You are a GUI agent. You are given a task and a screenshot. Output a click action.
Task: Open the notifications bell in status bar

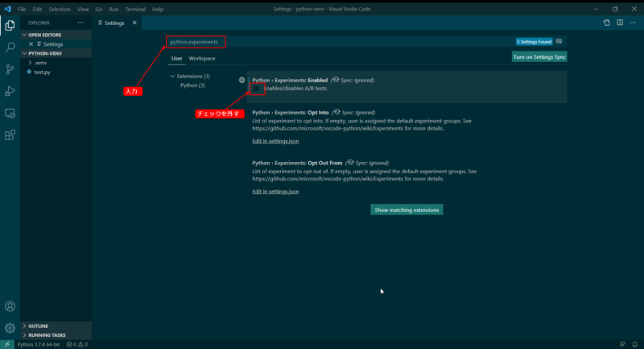pyautogui.click(x=634, y=344)
